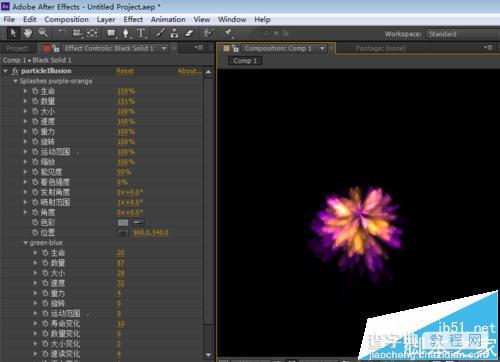
Task: Expand the 角度 property row
Action: pos(25,212)
